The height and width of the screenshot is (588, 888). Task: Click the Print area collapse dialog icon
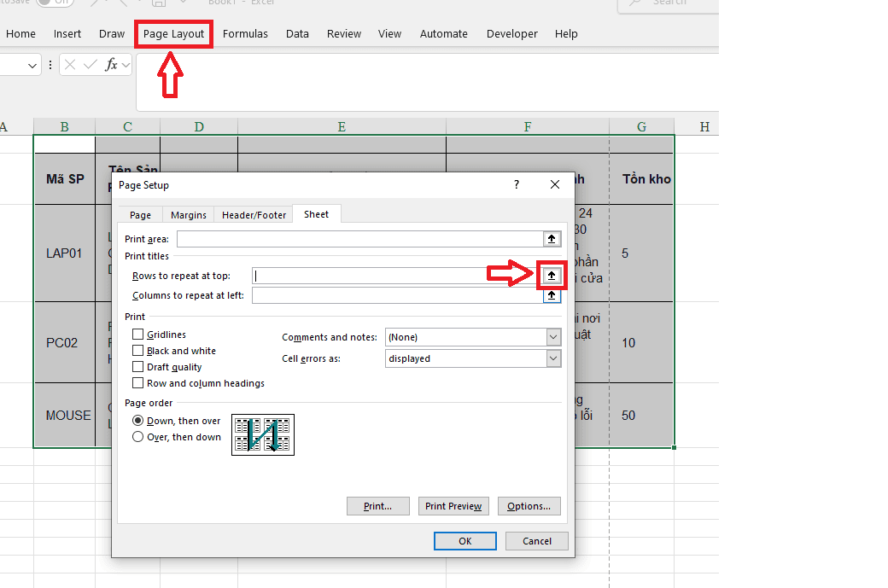pos(552,239)
